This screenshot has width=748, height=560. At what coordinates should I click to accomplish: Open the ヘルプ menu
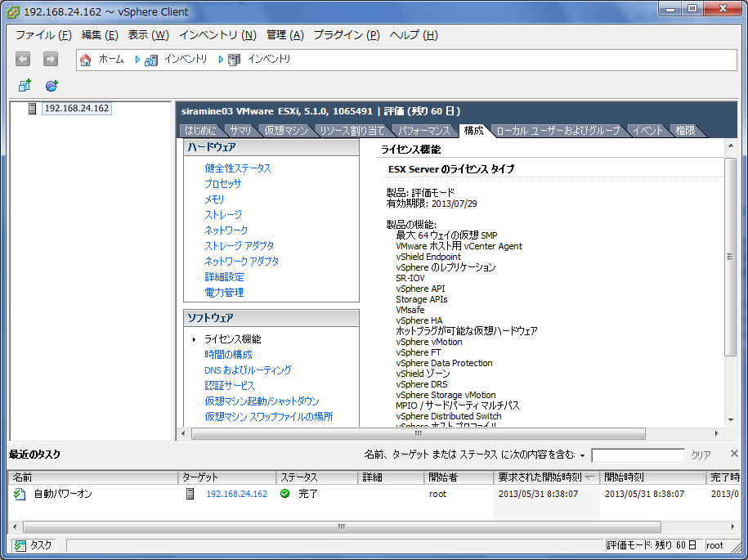(x=414, y=35)
